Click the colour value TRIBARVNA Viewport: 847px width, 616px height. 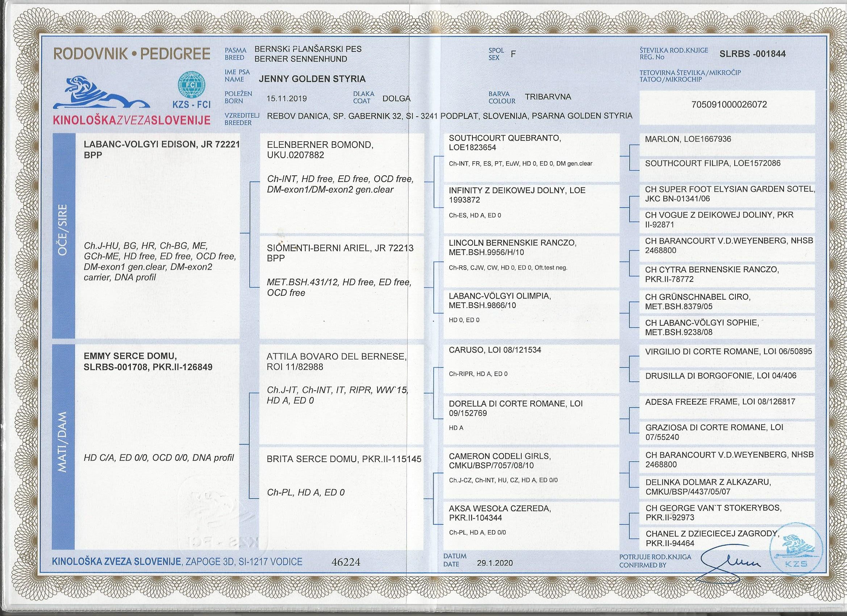coord(548,97)
